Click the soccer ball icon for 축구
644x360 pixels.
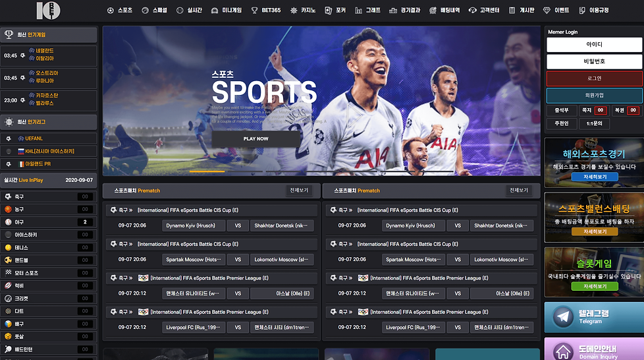8,196
